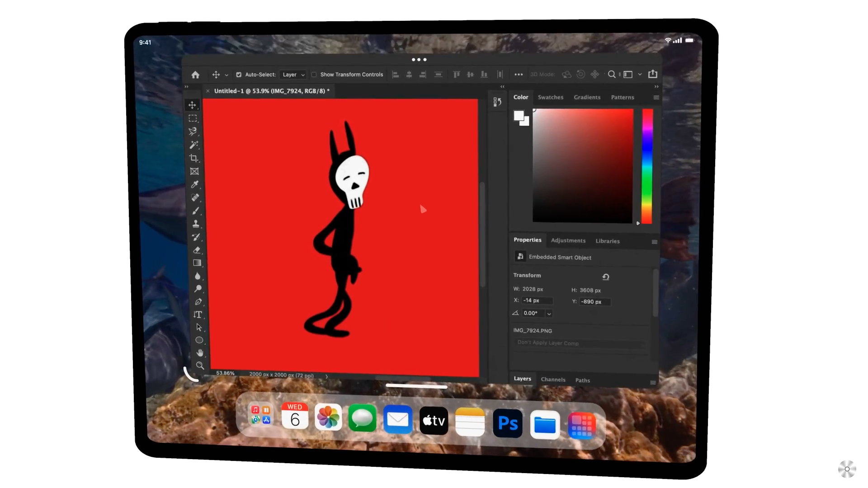Click Reset Transform in the Properties panel
This screenshot has height=488, width=868.
point(606,277)
